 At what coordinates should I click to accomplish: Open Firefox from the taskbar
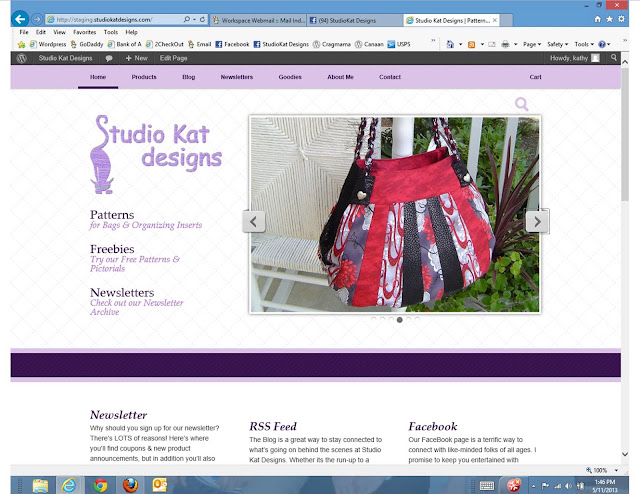[130, 485]
